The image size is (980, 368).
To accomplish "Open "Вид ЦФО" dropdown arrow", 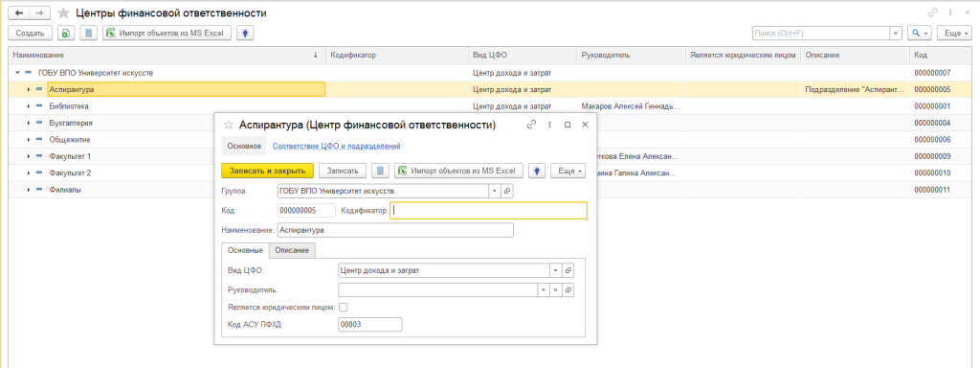I will click(x=555, y=270).
